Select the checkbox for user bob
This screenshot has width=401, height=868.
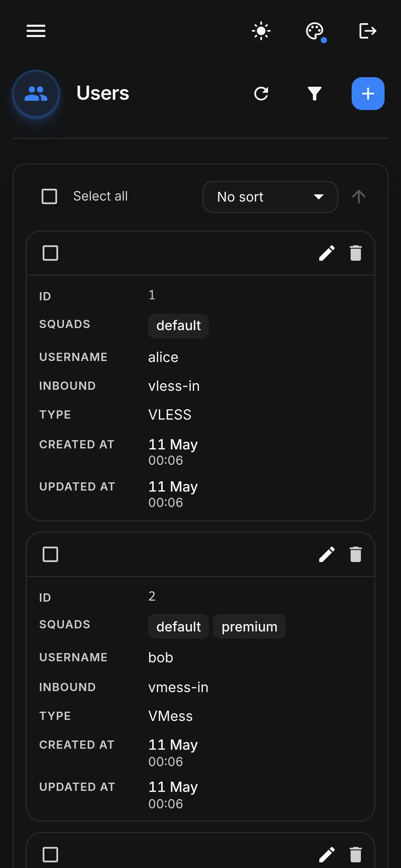click(x=51, y=554)
